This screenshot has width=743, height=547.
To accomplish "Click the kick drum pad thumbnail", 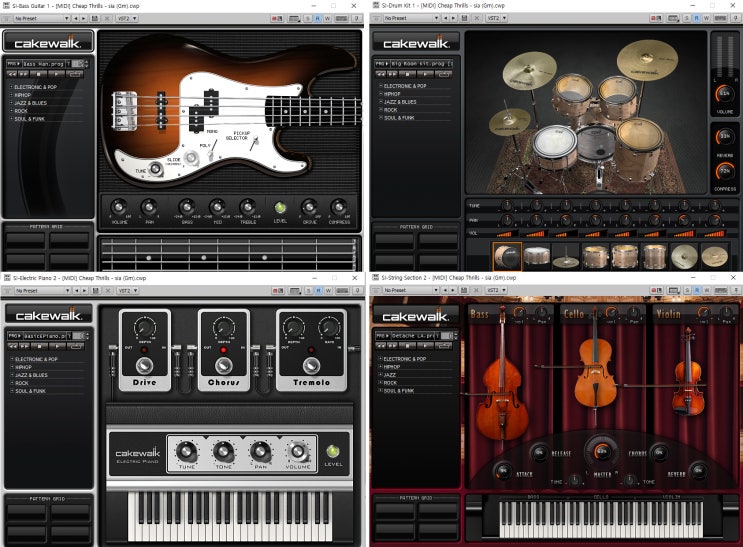I will point(507,256).
